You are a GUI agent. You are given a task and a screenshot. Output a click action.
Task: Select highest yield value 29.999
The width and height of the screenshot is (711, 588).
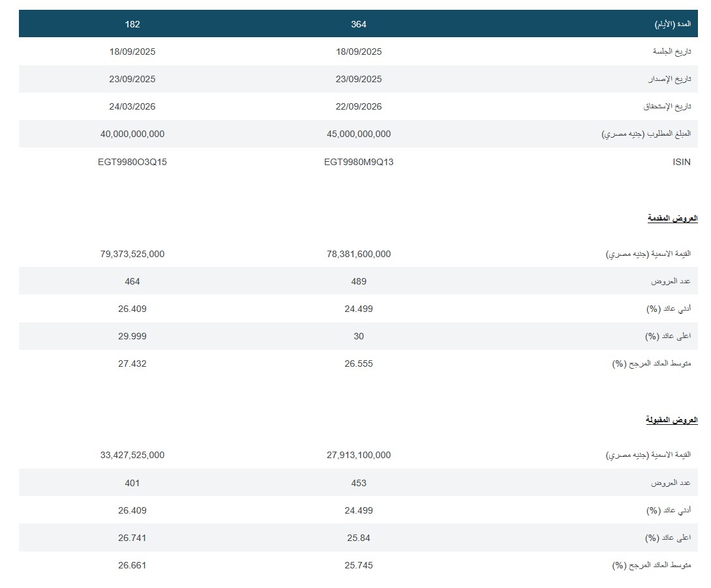132,336
